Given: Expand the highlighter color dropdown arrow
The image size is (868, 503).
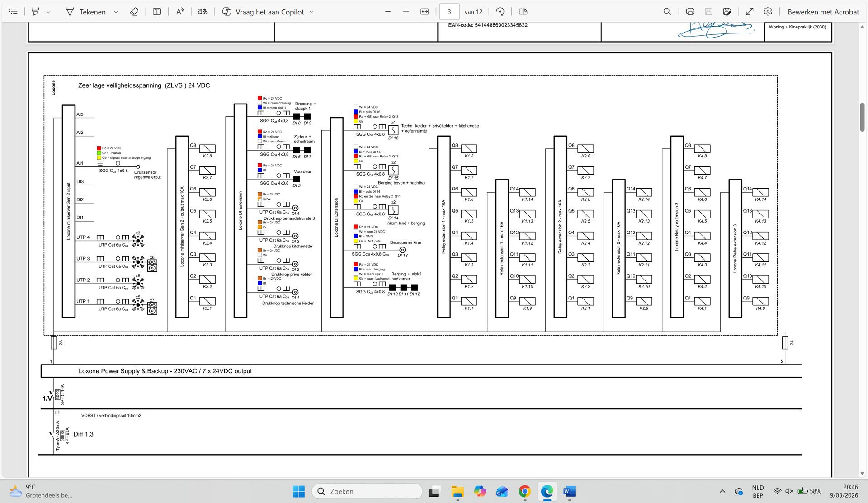Looking at the screenshot, I should pos(48,12).
